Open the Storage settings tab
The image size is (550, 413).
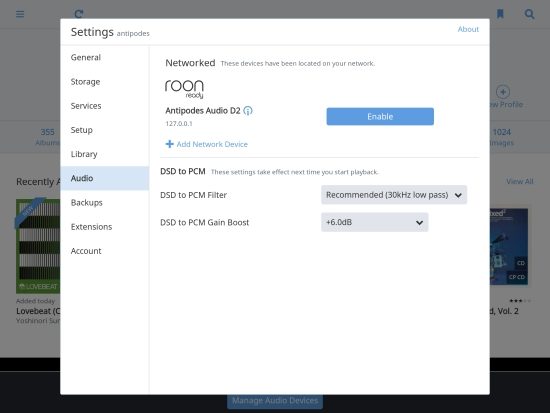coord(105,82)
